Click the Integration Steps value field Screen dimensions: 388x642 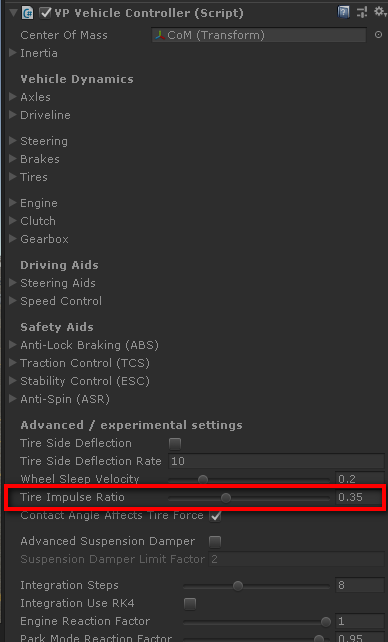coord(360,585)
